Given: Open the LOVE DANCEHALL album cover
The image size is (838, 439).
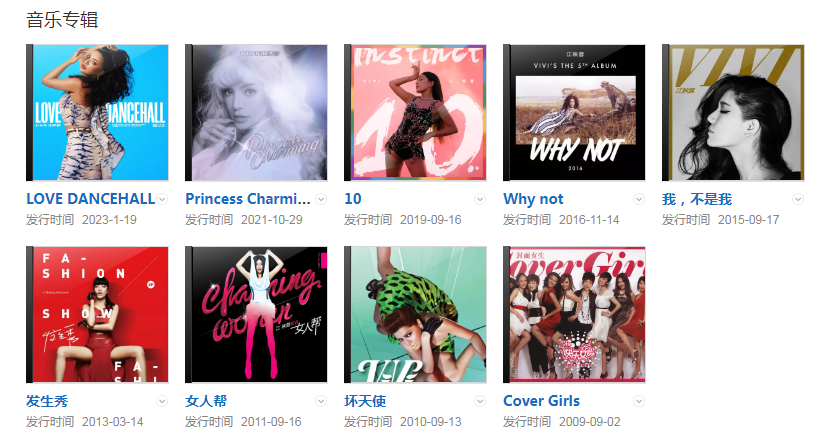Looking at the screenshot, I should click(97, 113).
